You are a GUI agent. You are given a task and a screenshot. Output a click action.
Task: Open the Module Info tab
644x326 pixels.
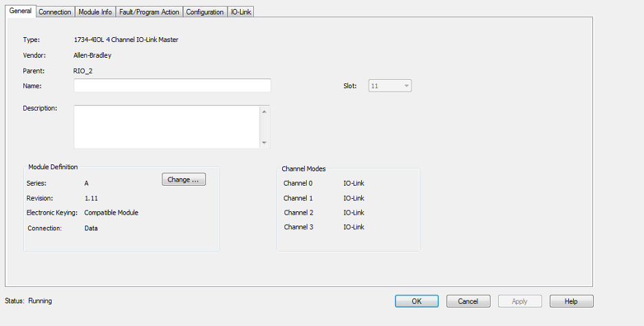coord(95,12)
